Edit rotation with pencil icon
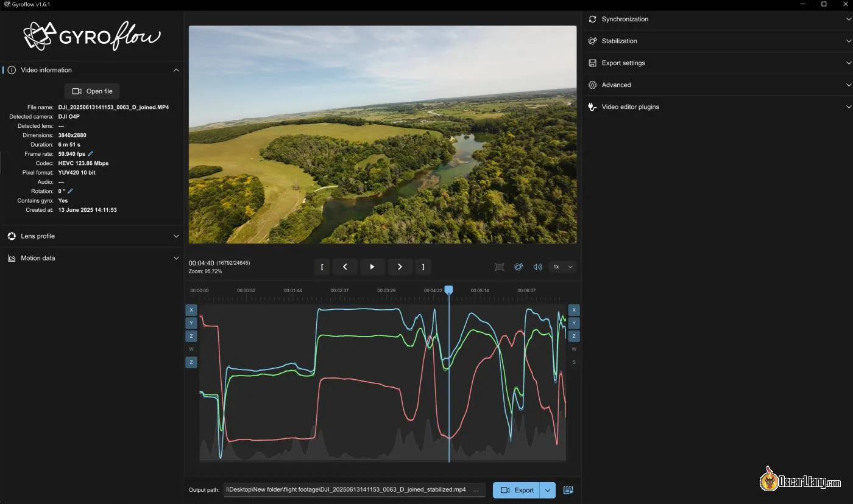Viewport: 853px width, 504px height. 70,191
